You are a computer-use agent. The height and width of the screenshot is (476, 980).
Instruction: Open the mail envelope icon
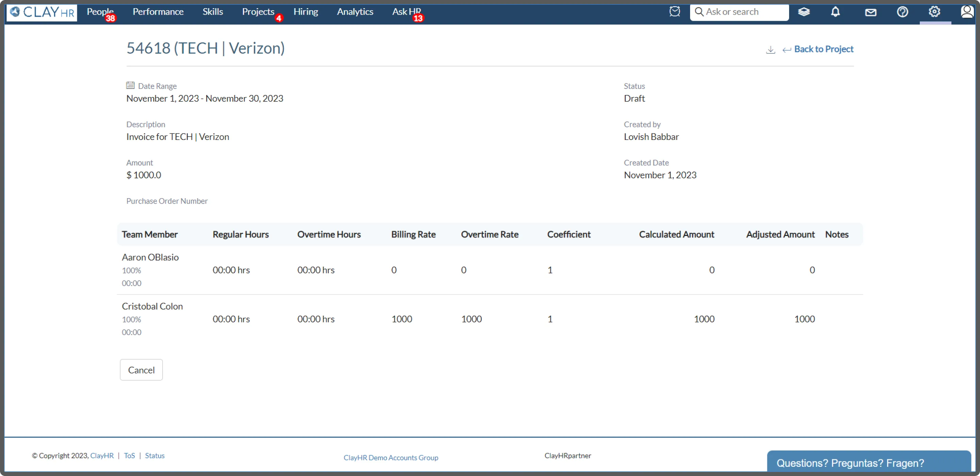[870, 13]
